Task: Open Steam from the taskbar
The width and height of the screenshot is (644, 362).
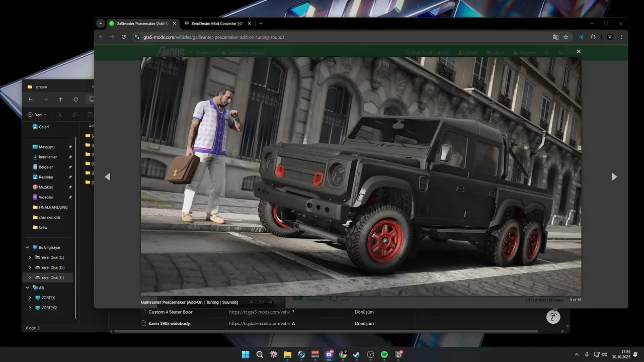Action: click(x=357, y=354)
